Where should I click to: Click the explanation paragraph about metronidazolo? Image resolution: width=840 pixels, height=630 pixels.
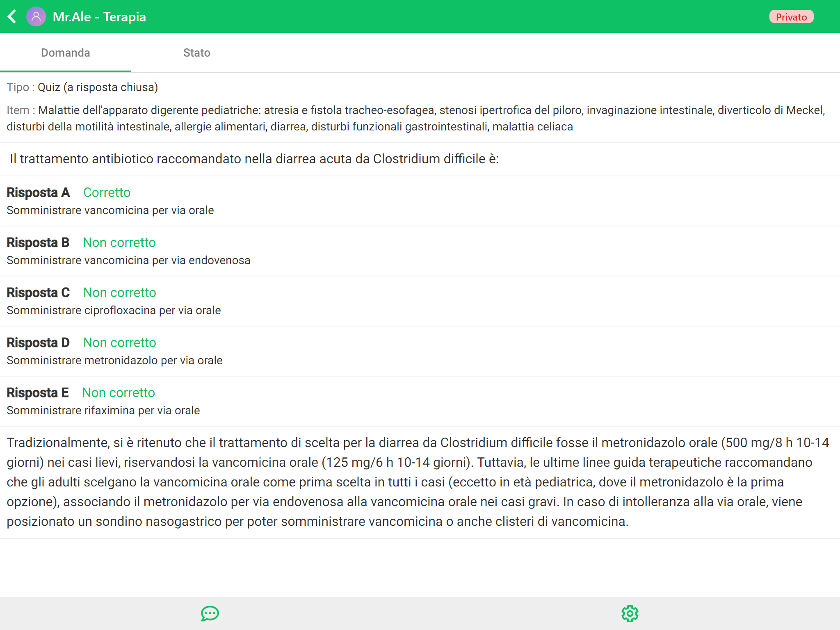[418, 482]
